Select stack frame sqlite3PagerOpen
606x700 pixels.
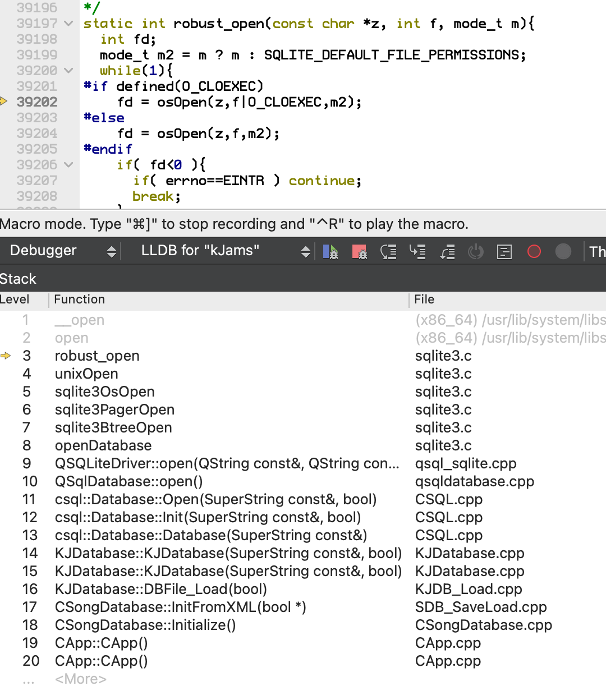[x=303, y=409]
